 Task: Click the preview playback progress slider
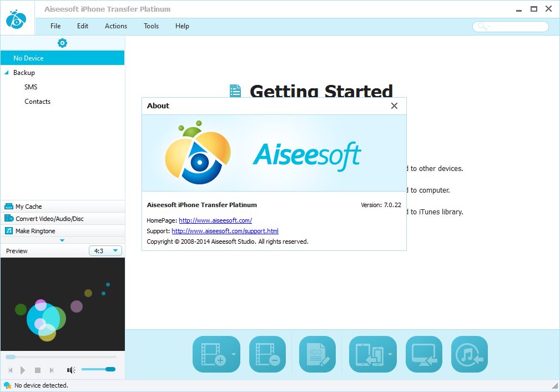coord(61,357)
